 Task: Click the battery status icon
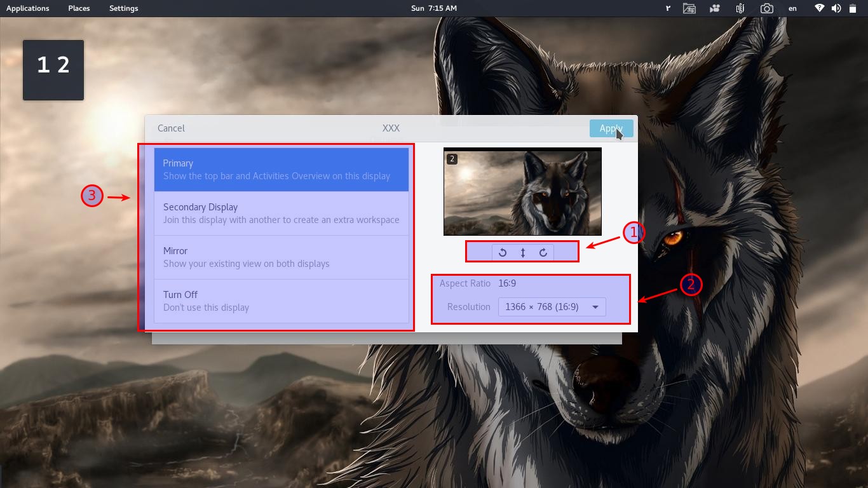pos(853,8)
